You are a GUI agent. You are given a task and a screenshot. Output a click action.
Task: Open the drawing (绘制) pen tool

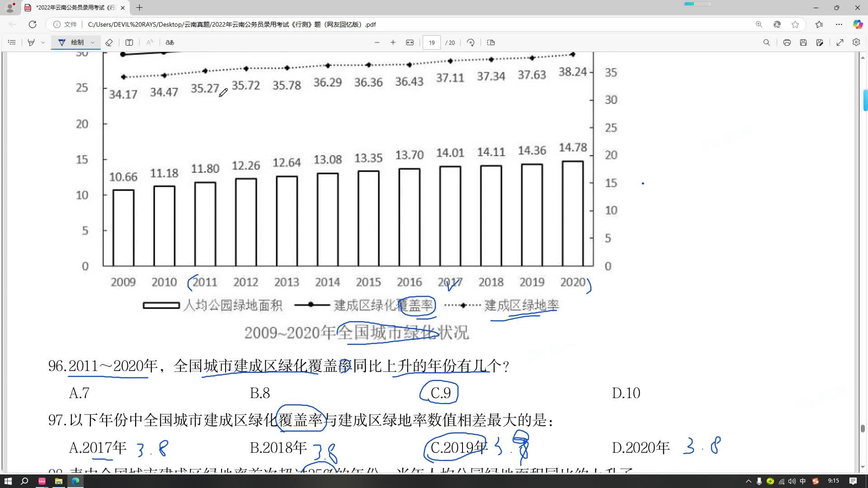click(72, 42)
